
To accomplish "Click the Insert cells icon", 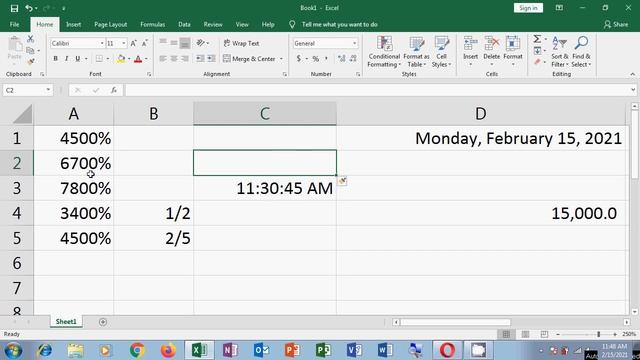I will point(470,43).
